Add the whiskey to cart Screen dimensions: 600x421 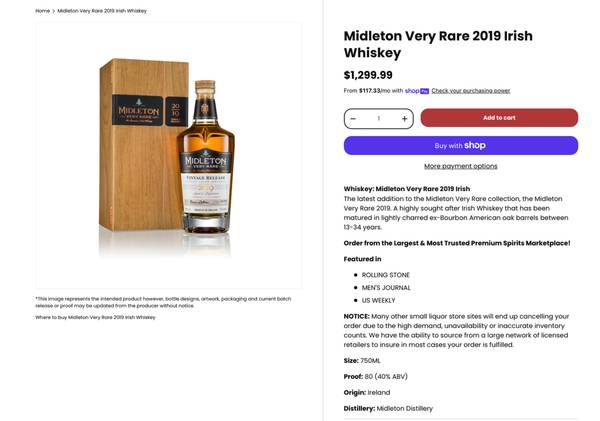(x=498, y=118)
